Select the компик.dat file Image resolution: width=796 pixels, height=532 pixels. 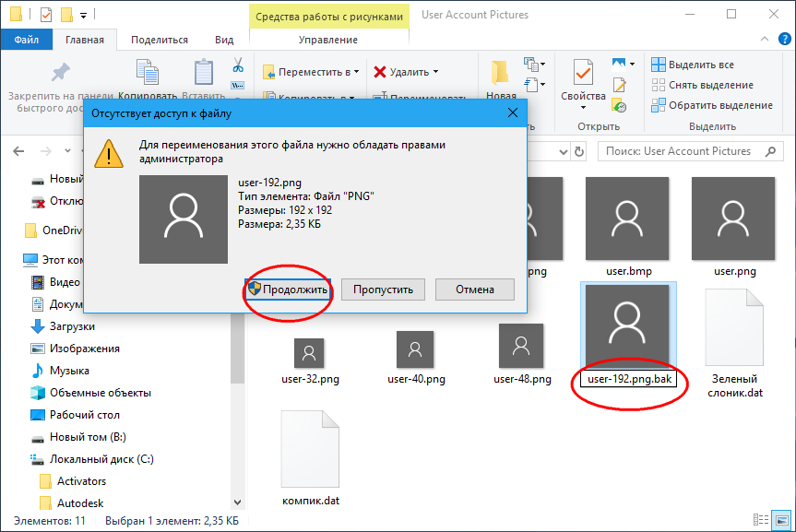coord(310,458)
